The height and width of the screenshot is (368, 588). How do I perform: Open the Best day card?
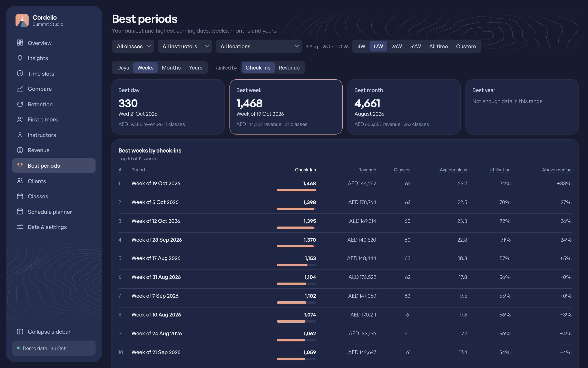(168, 107)
